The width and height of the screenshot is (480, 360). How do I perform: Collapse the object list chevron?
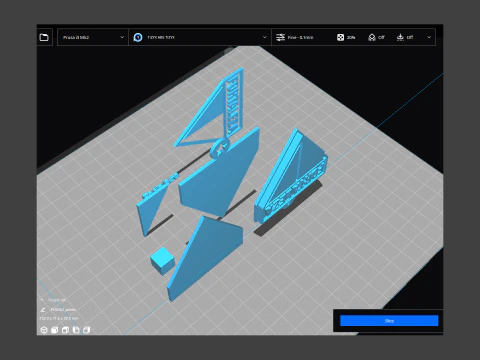pos(42,300)
